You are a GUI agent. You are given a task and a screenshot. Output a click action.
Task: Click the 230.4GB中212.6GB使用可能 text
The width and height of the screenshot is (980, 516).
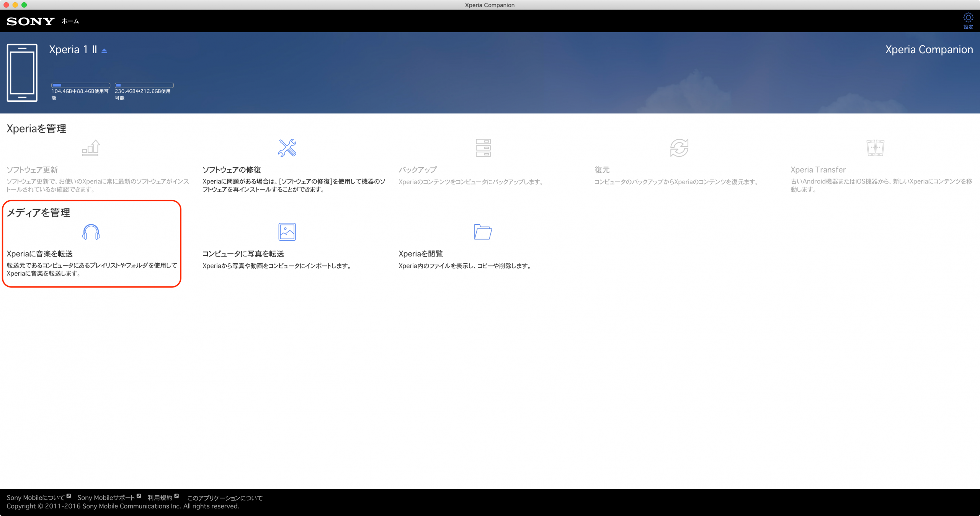click(x=143, y=95)
